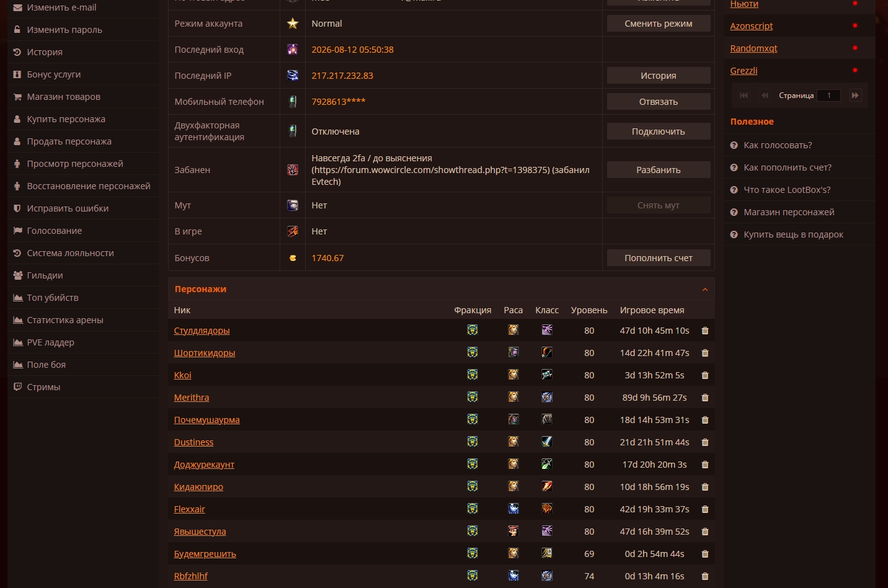Click first page arrow in pagination

(x=744, y=96)
